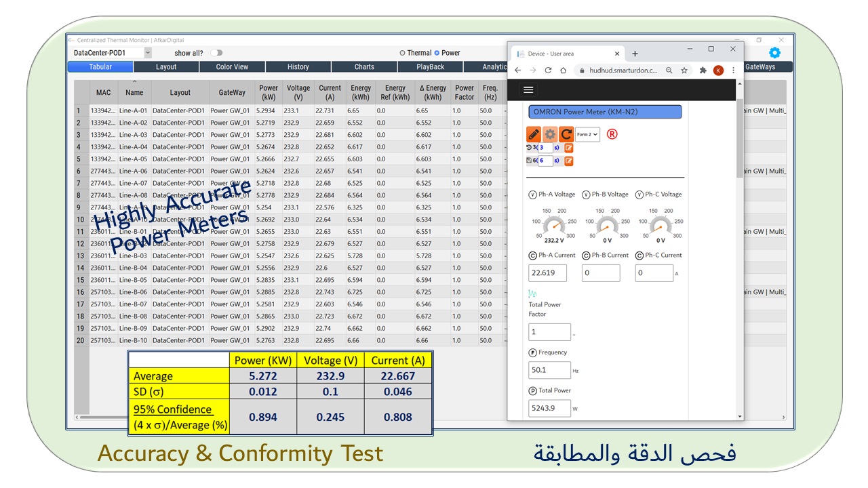Sort table by Name column header

(134, 93)
